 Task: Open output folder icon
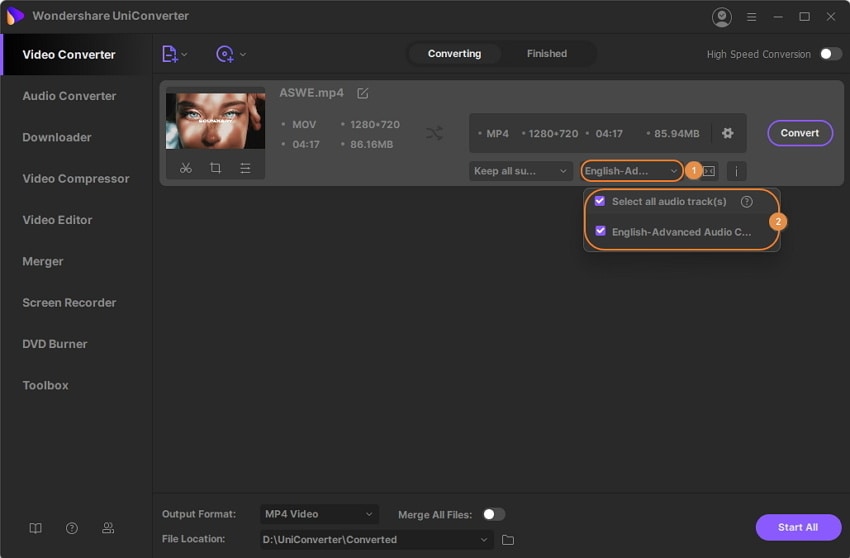click(507, 540)
